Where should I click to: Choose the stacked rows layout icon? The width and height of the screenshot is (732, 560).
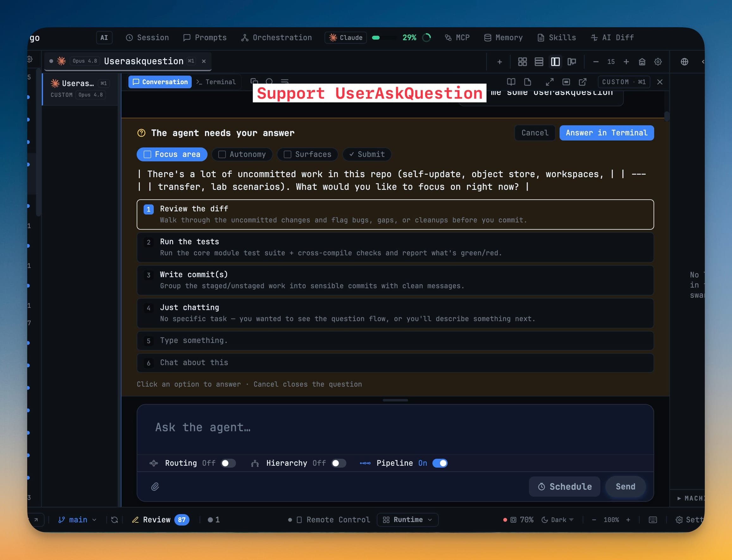click(x=539, y=62)
